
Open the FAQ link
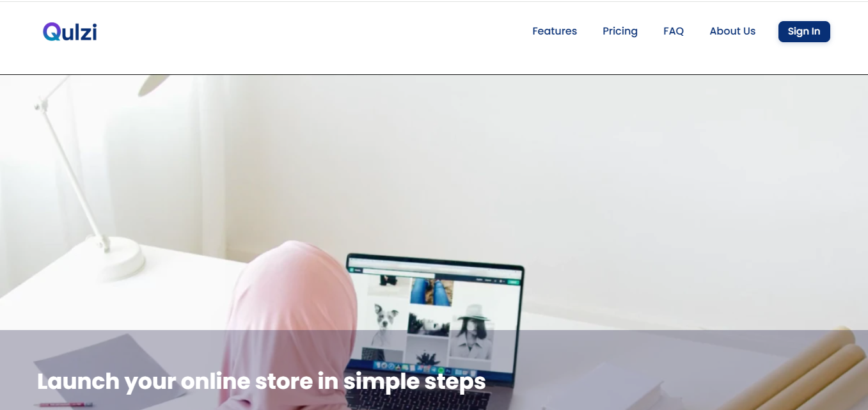674,31
